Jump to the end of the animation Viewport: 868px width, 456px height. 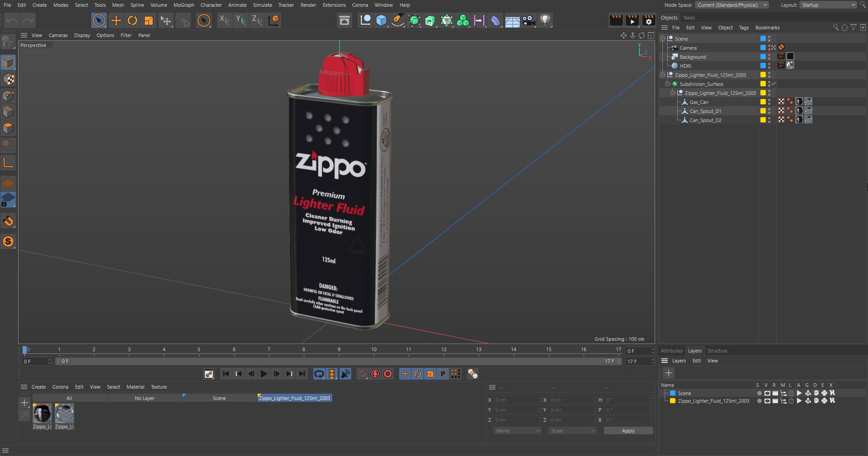click(302, 374)
